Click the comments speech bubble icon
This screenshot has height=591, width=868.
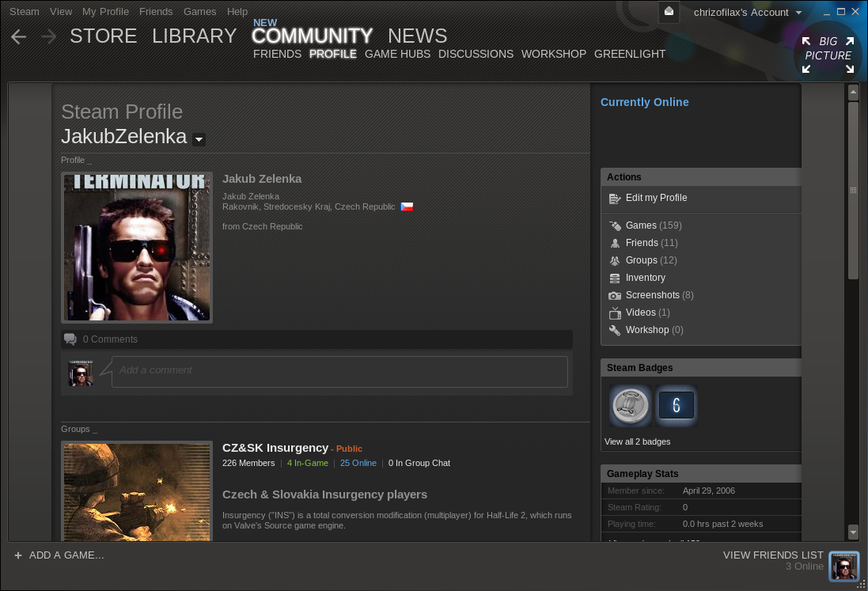70,339
